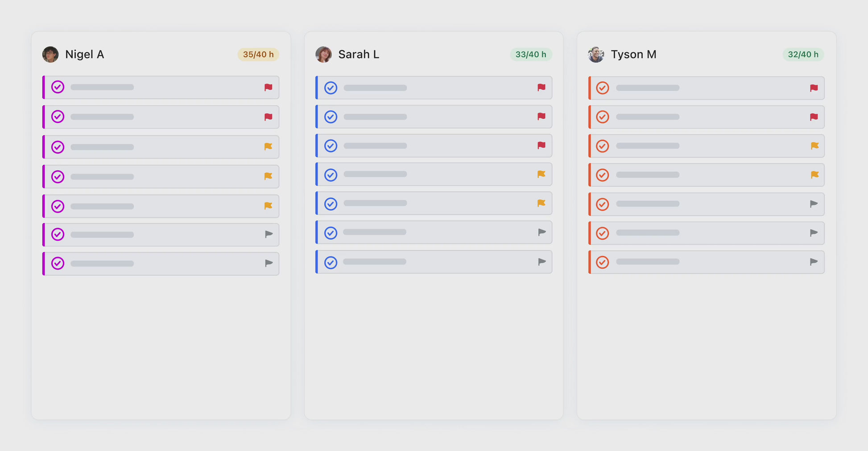The height and width of the screenshot is (451, 868).
Task: Click red flag on Nigel A's first task
Action: pos(268,88)
